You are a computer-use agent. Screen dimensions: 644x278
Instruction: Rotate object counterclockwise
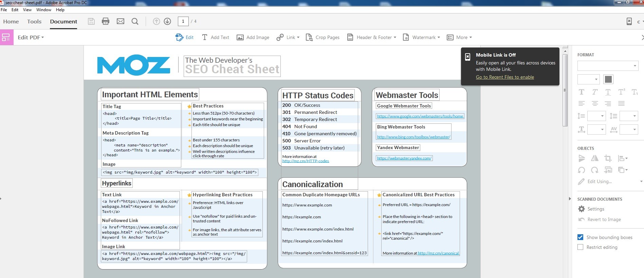click(582, 170)
